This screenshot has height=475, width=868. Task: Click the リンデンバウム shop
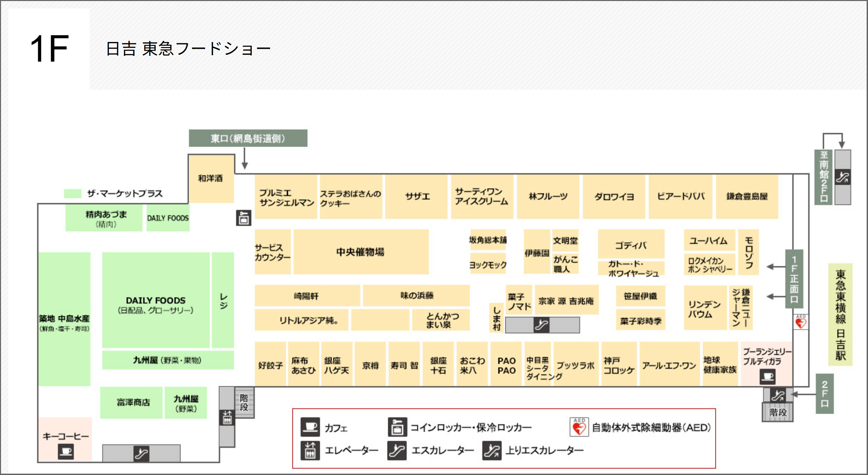coord(705,308)
